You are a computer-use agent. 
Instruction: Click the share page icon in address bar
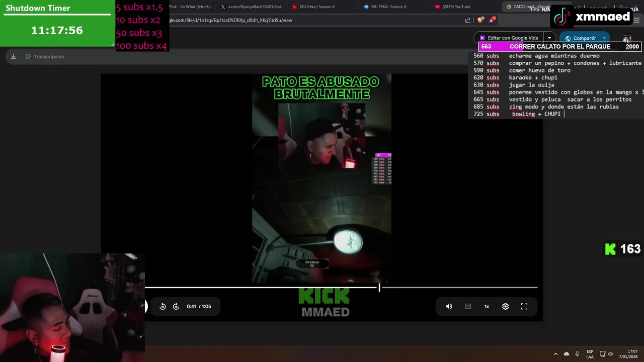[467, 20]
